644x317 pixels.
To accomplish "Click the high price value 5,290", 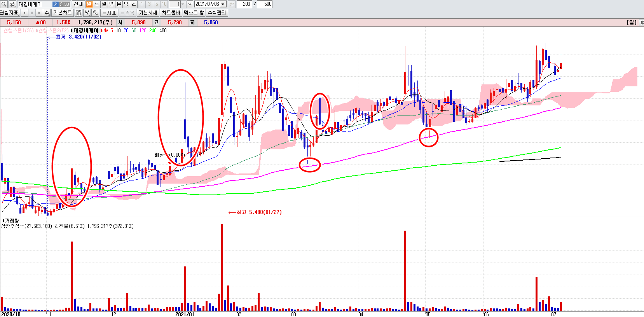I will (175, 23).
